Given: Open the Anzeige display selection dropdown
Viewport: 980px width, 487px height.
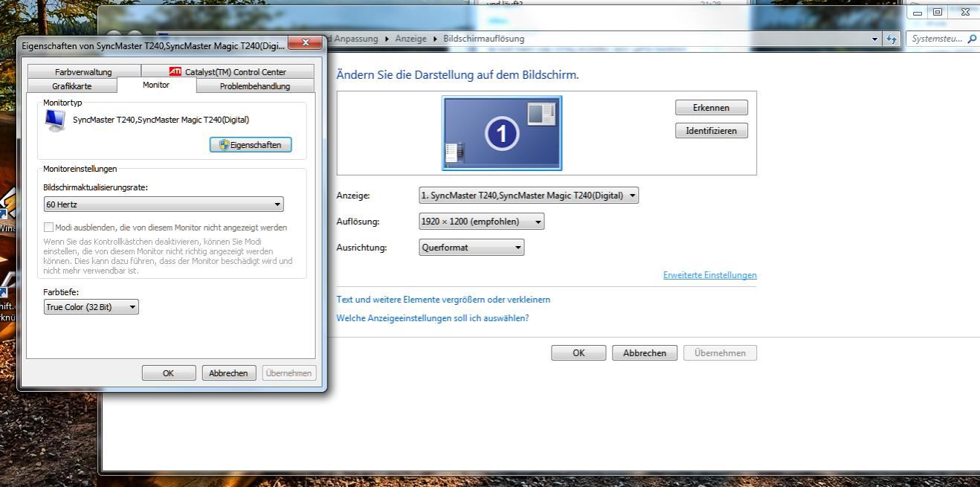Looking at the screenshot, I should coord(529,196).
